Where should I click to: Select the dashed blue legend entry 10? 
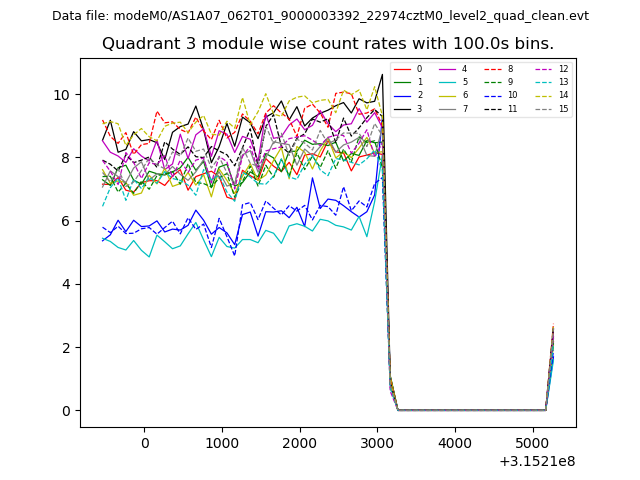[x=500, y=95]
